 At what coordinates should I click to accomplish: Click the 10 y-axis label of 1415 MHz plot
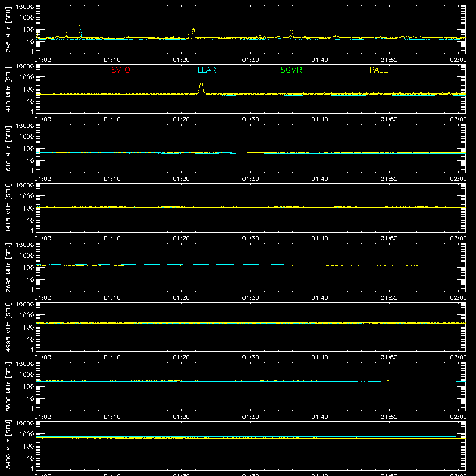pyautogui.click(x=30, y=220)
